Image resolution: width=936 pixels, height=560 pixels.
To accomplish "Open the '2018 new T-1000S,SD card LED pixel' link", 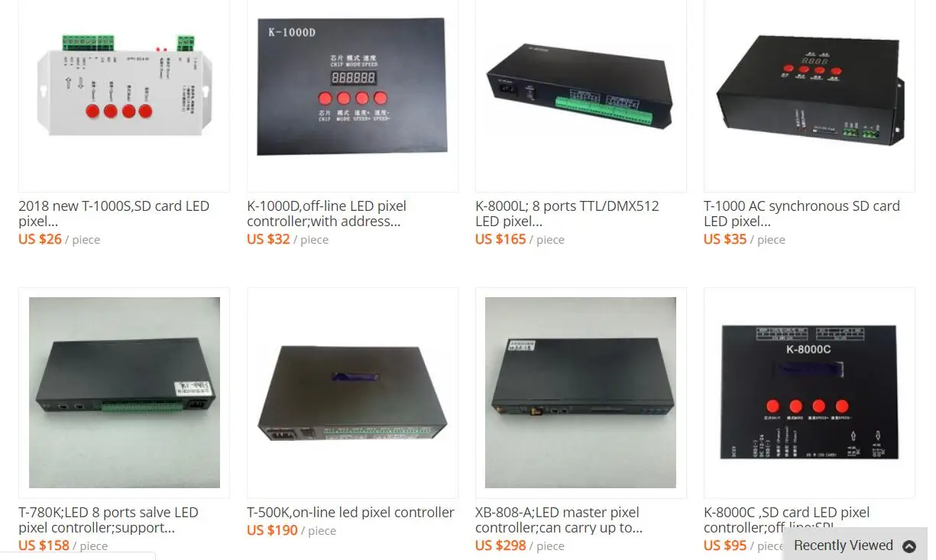I will (x=114, y=214).
